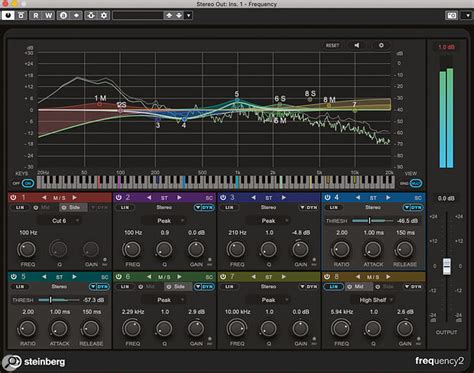Viewport: 474px width, 373px height.
Task: Open preset management dropdown arrow
Action: (x=189, y=15)
